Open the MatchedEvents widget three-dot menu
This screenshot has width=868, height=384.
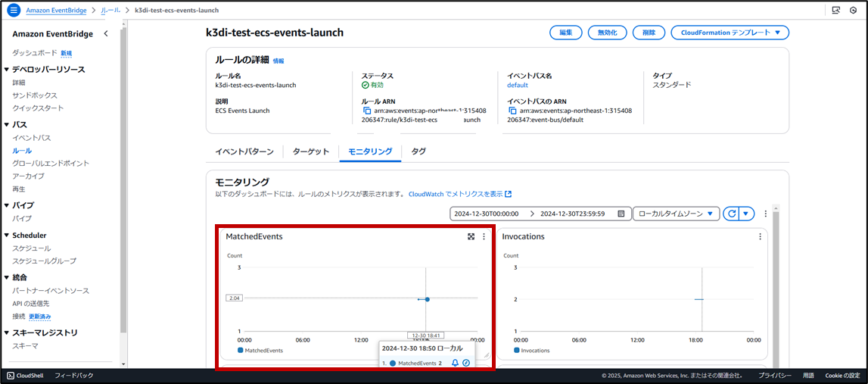click(484, 236)
